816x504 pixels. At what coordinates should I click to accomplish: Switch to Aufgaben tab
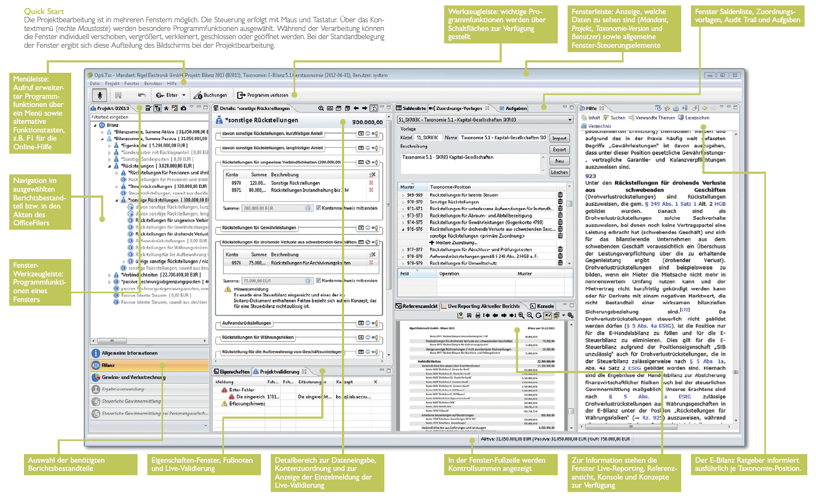pos(513,108)
